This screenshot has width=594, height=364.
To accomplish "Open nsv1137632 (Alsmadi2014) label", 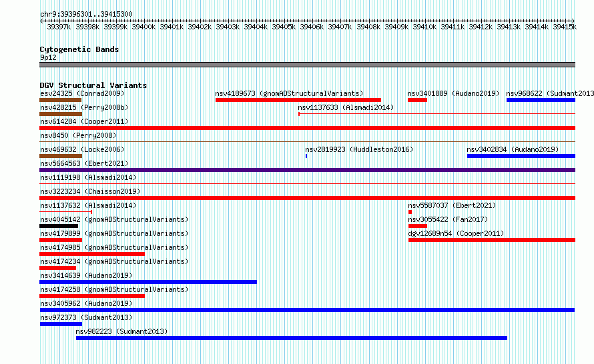I will pyautogui.click(x=88, y=205).
